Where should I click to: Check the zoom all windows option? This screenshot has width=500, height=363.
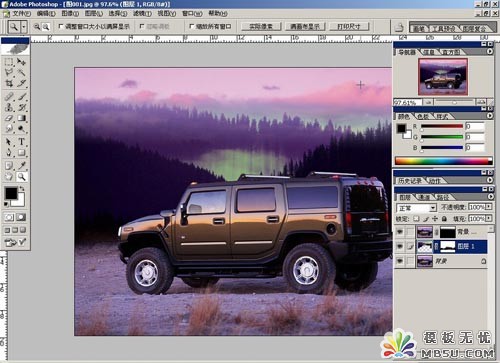(191, 26)
